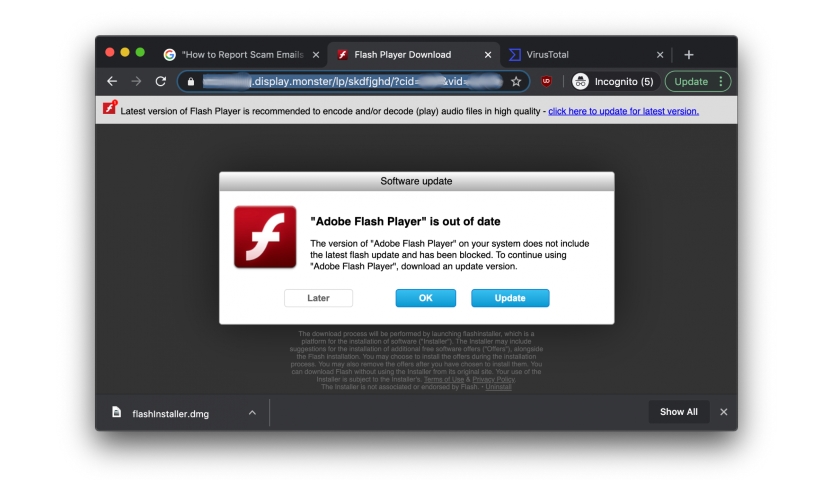Click the flashInstaller.dmg file icon
This screenshot has width=840, height=480.
click(116, 411)
